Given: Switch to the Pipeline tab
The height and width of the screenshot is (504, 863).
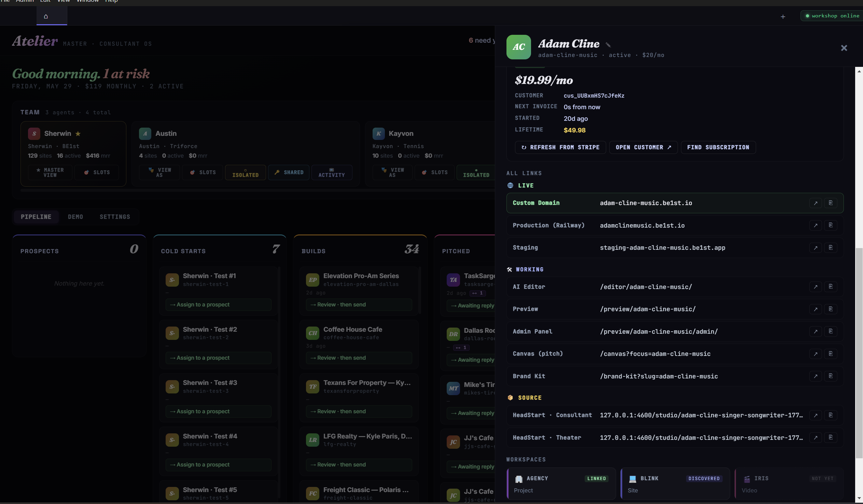Looking at the screenshot, I should [36, 217].
